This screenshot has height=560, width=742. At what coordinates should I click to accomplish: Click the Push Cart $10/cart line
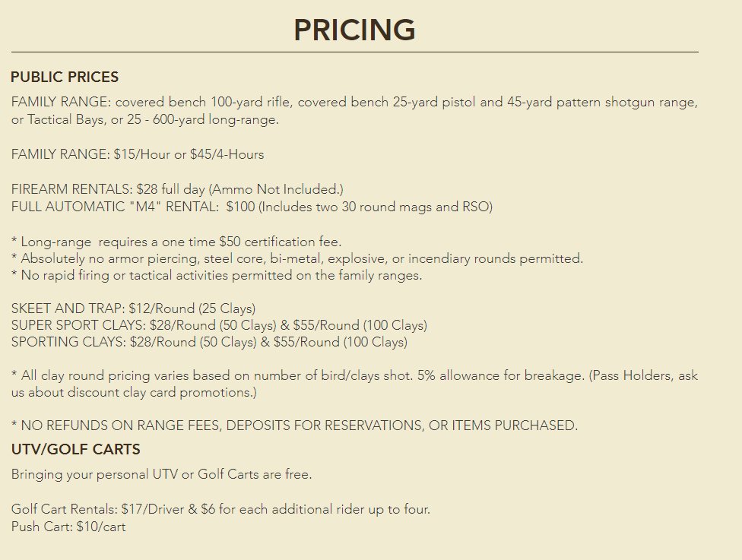click(x=68, y=527)
